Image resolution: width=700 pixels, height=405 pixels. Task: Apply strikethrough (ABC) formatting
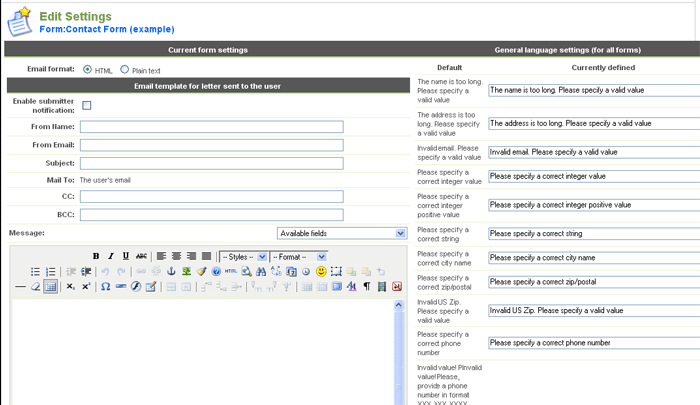(x=141, y=256)
